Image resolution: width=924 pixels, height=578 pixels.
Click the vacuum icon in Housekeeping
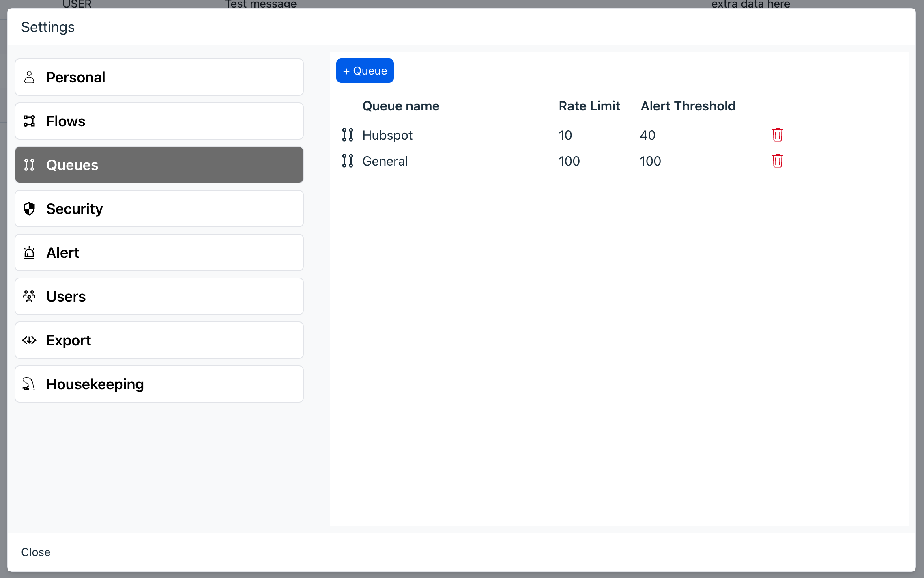29,384
